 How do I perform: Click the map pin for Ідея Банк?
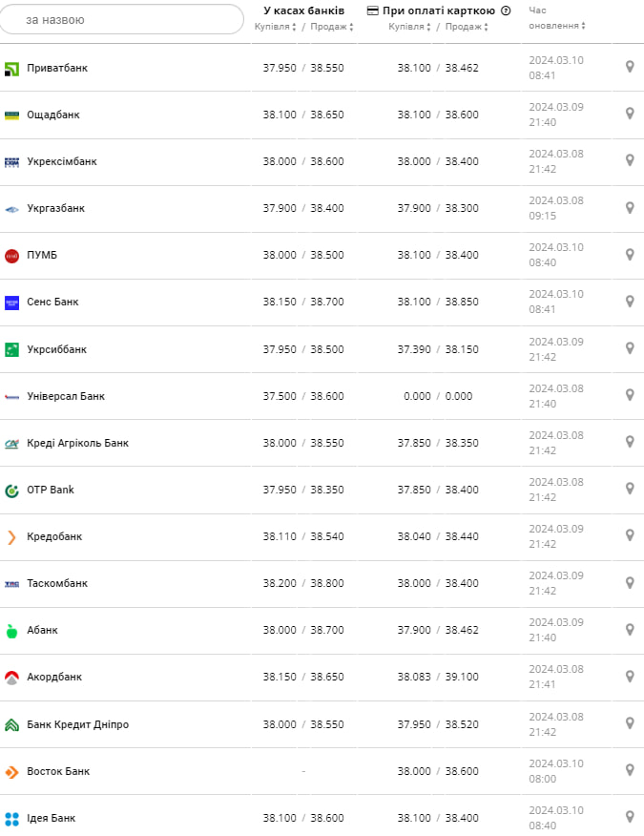point(630,817)
